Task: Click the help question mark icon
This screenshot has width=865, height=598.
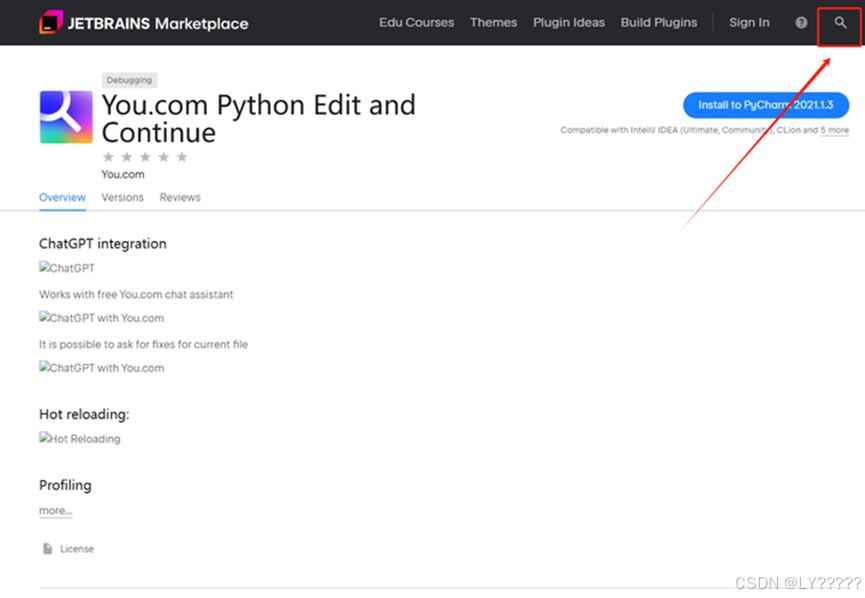Action: pos(801,23)
